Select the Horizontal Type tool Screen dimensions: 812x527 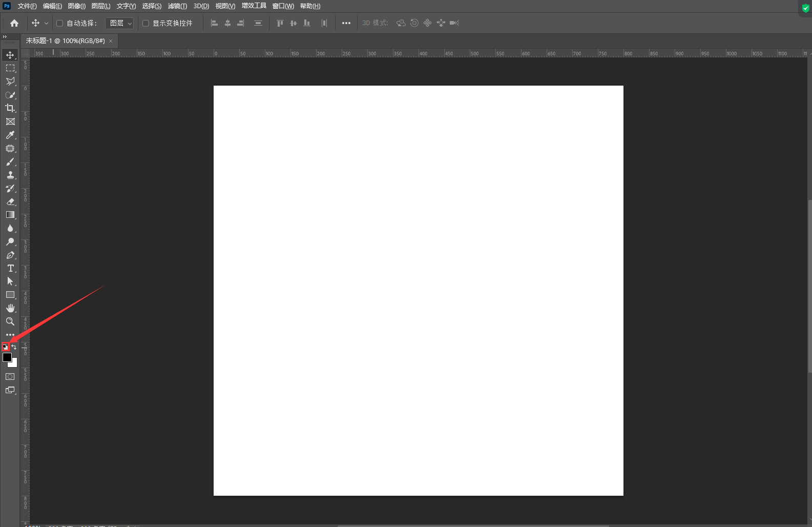coord(10,268)
